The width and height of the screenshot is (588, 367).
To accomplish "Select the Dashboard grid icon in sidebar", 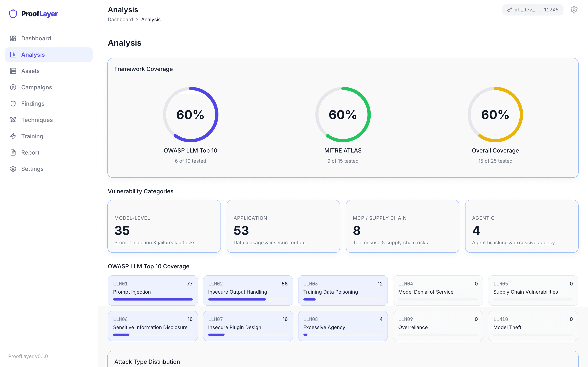I will click(13, 38).
